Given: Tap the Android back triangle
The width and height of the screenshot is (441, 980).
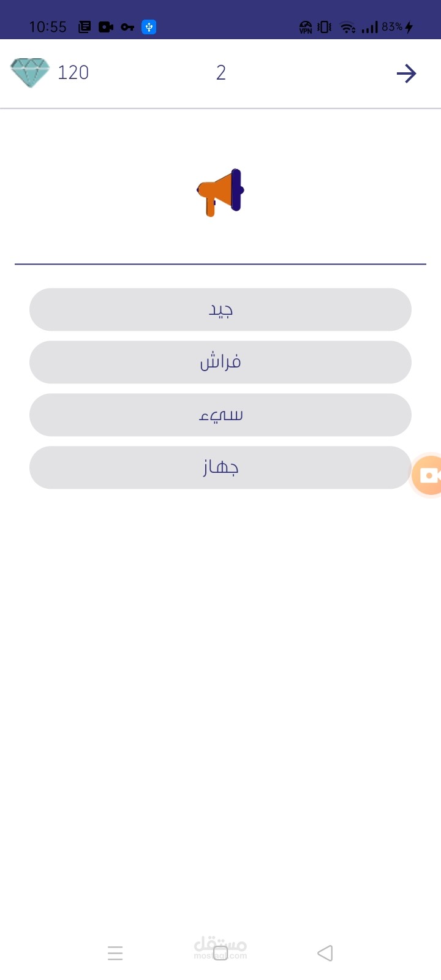Looking at the screenshot, I should 325,953.
